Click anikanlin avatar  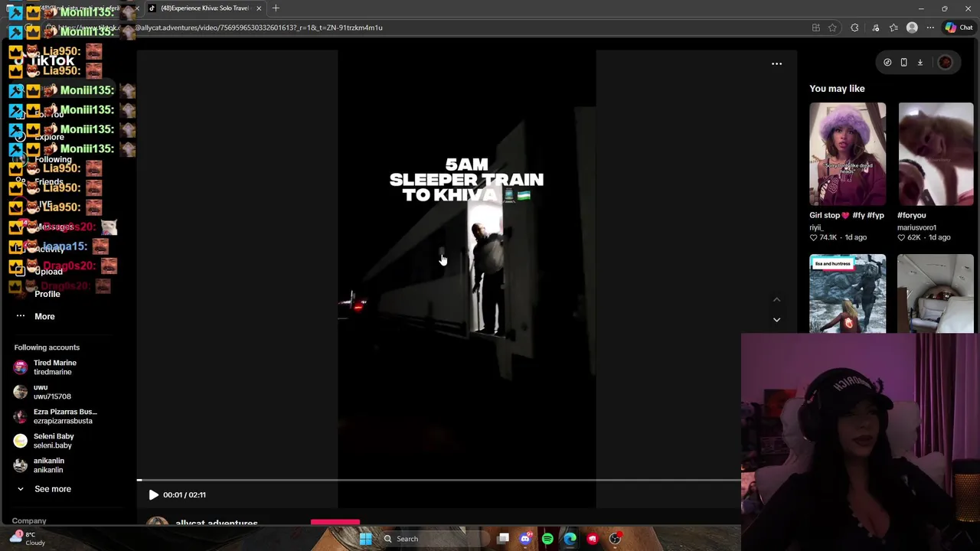click(x=20, y=465)
